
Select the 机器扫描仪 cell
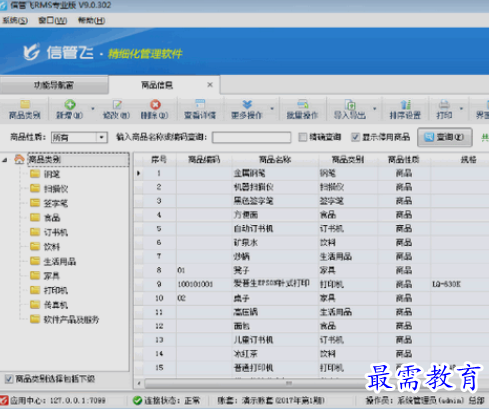tap(275, 187)
